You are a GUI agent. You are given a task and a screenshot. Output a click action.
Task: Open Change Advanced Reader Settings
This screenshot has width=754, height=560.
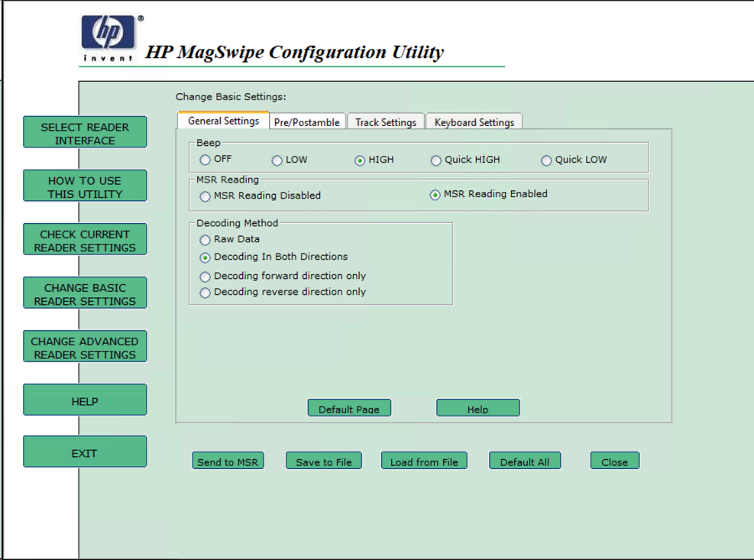click(85, 346)
